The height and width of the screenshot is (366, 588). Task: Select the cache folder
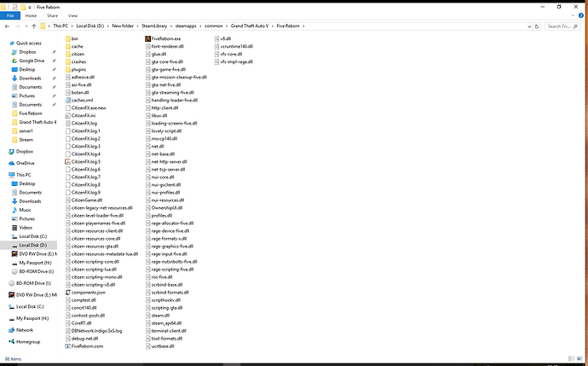[74, 47]
